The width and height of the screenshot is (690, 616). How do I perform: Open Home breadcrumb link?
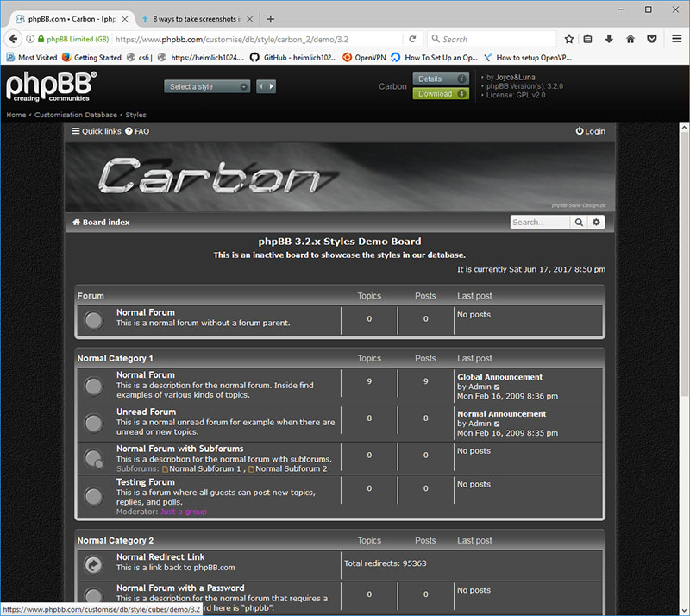16,115
